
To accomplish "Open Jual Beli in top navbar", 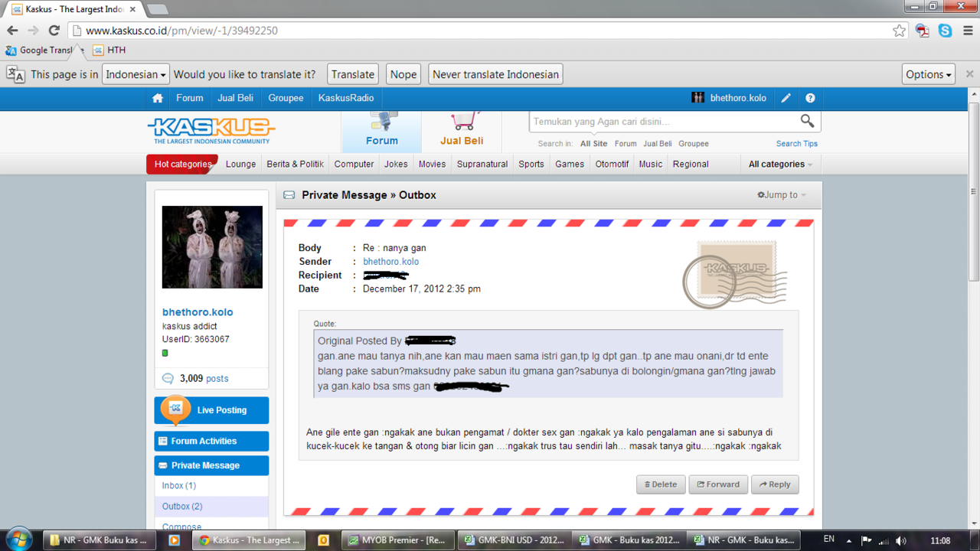I will pos(235,98).
